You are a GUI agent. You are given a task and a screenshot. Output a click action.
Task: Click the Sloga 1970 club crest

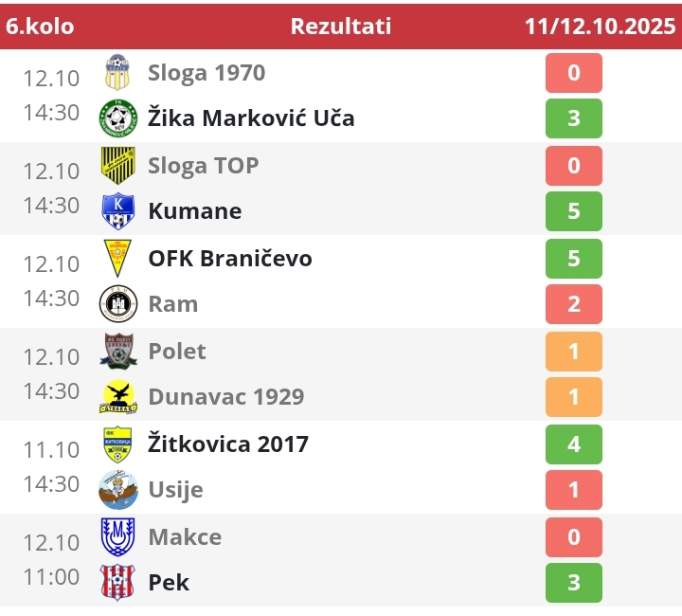[118, 73]
